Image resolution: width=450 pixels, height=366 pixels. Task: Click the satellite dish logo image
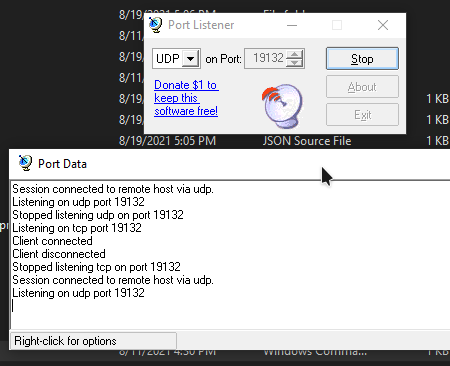[282, 106]
